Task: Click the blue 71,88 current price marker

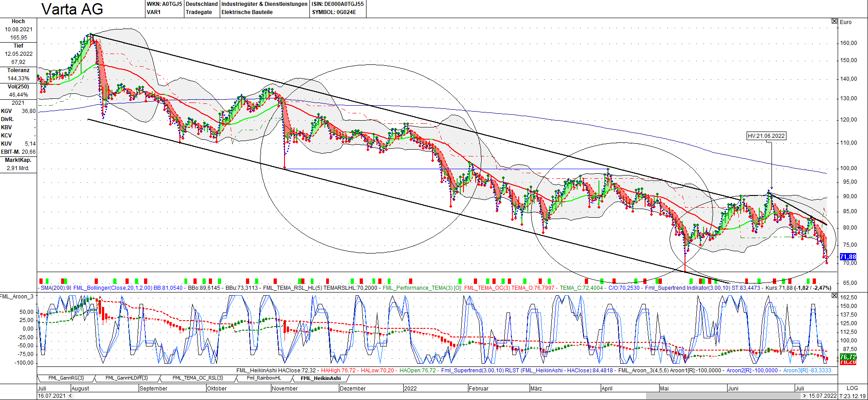Action: coord(848,257)
